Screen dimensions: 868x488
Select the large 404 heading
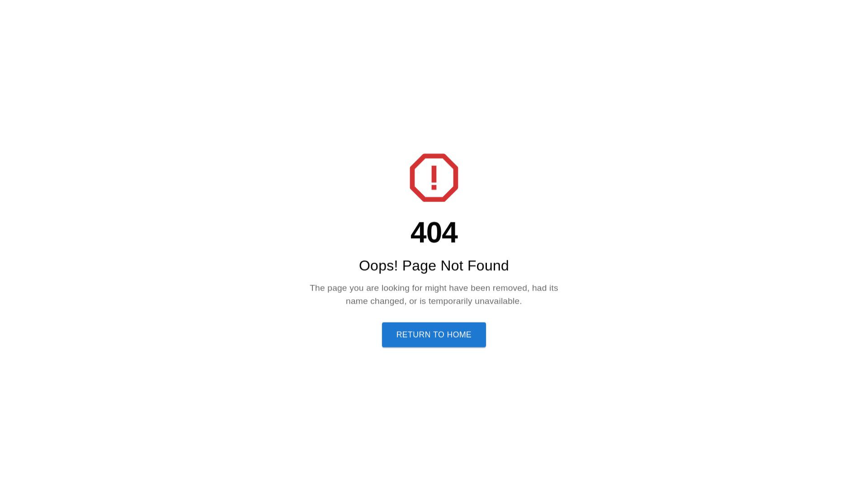(x=434, y=233)
